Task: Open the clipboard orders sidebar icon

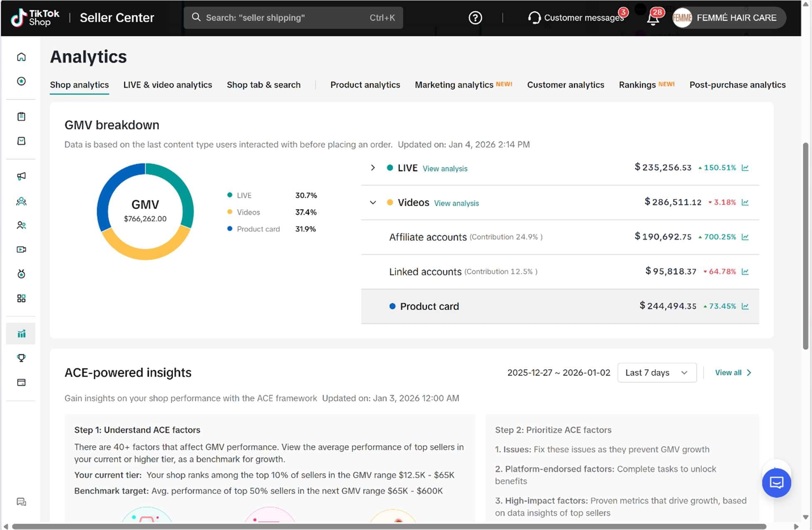Action: 21,117
